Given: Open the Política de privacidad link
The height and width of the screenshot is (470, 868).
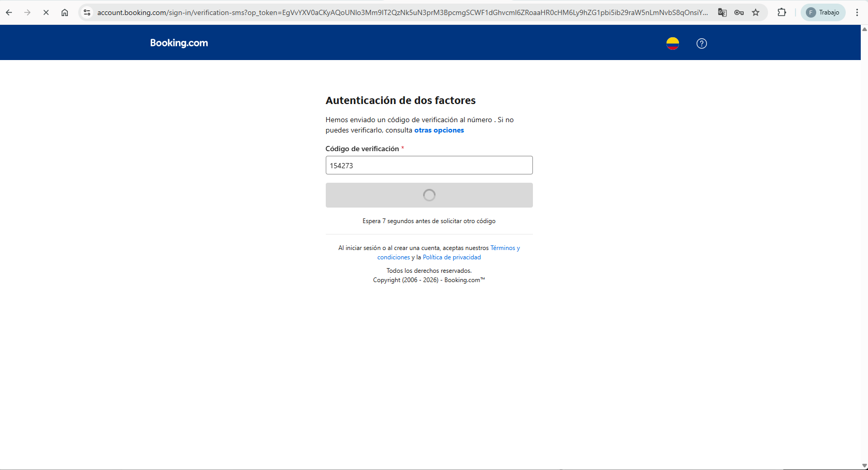Looking at the screenshot, I should [452, 257].
